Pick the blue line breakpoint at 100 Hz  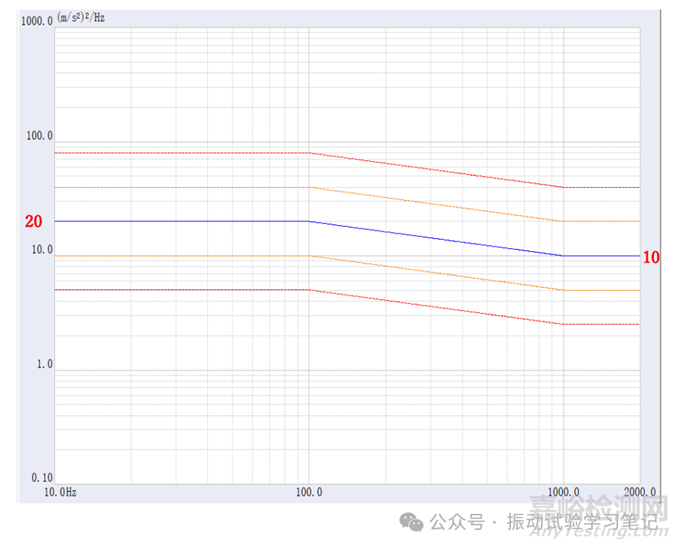point(309,221)
